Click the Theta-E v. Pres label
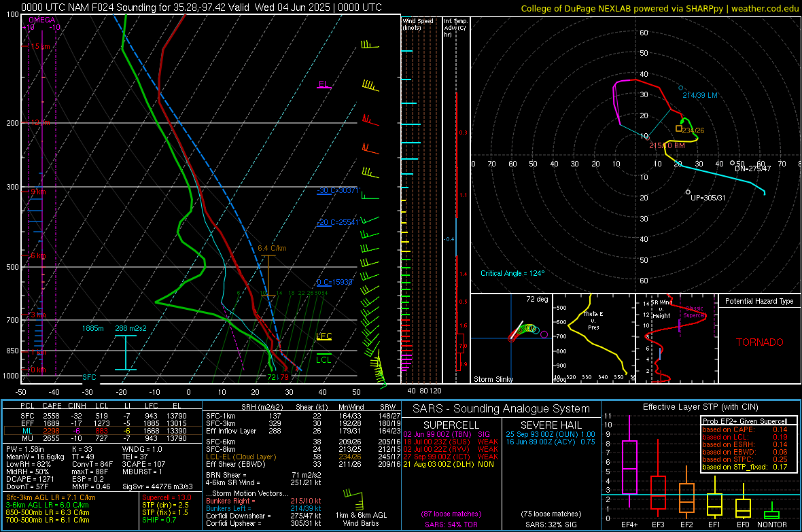This screenshot has width=802, height=532. [x=593, y=320]
